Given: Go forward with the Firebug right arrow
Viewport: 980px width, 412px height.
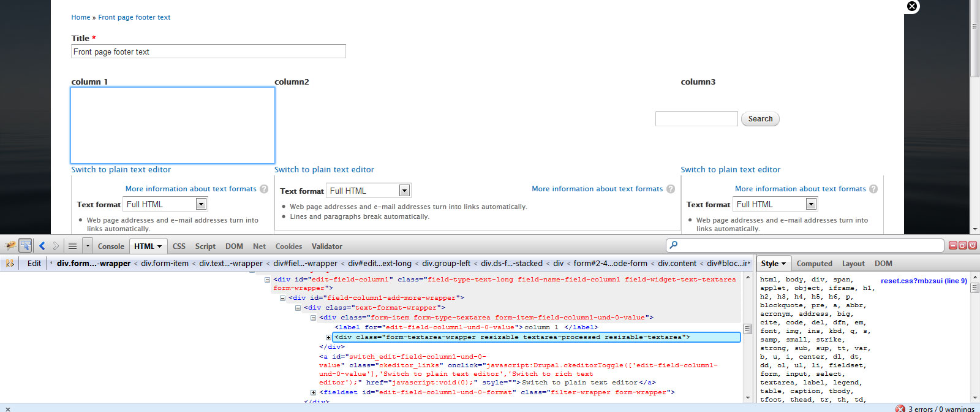Looking at the screenshot, I should (56, 246).
